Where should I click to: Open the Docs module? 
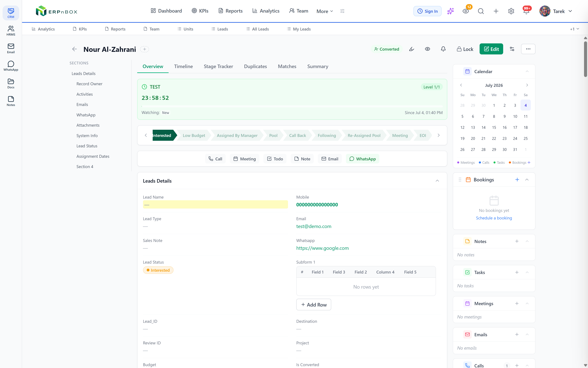[x=11, y=83]
